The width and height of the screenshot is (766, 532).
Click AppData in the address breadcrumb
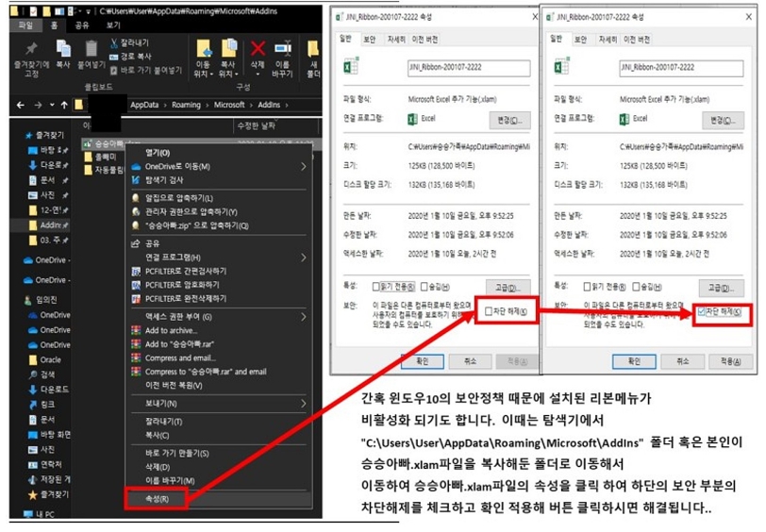pos(144,105)
